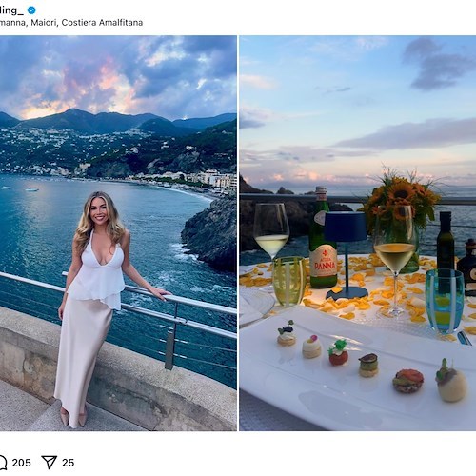Click the metal railing in the left photo

149,305
